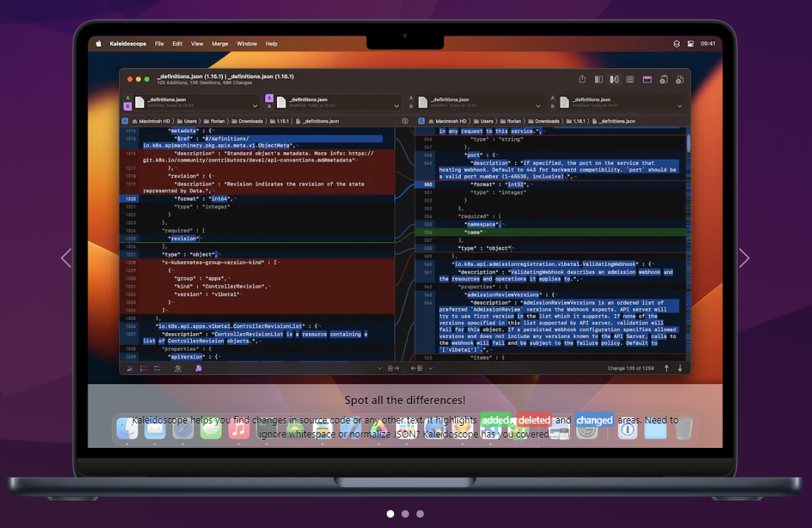Click Downloads in the left path bar

(251, 121)
